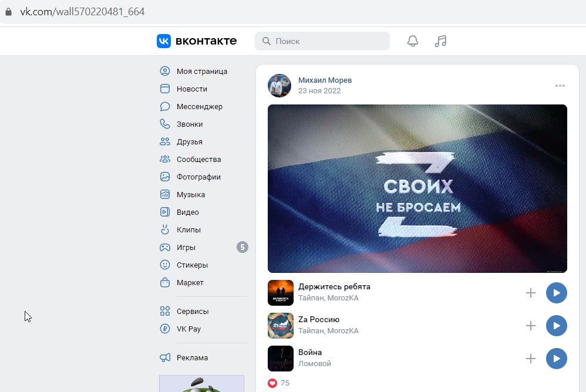Click the post date 23 ноя 2022
Viewport: 586px width, 392px height.
pos(319,91)
